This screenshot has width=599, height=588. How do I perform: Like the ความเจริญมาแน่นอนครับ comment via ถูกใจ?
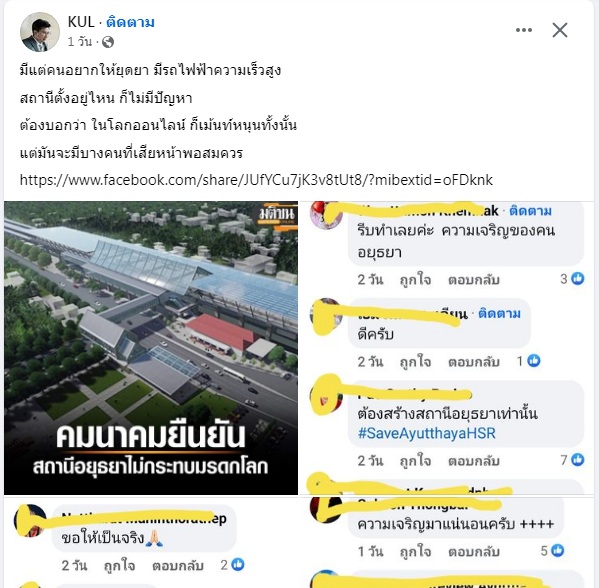pyautogui.click(x=415, y=551)
